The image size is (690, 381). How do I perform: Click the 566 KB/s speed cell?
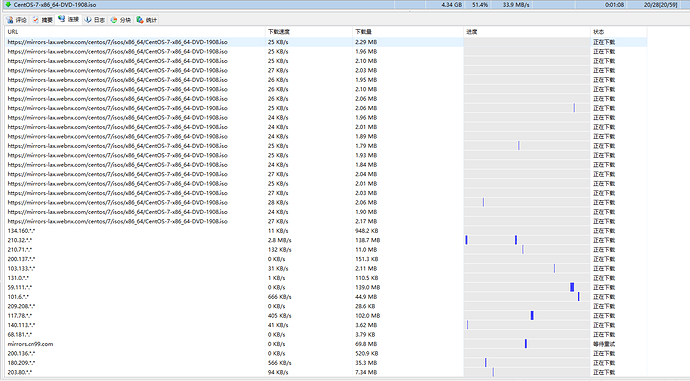coord(279,363)
